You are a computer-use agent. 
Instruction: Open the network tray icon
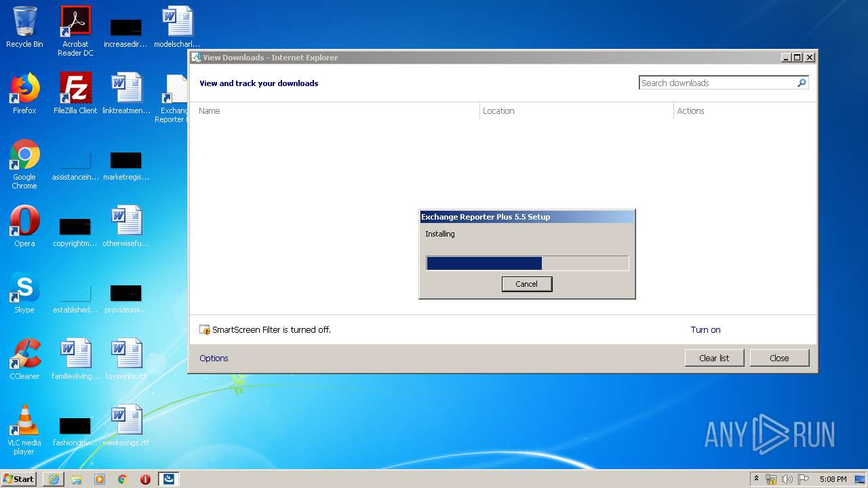[771, 479]
